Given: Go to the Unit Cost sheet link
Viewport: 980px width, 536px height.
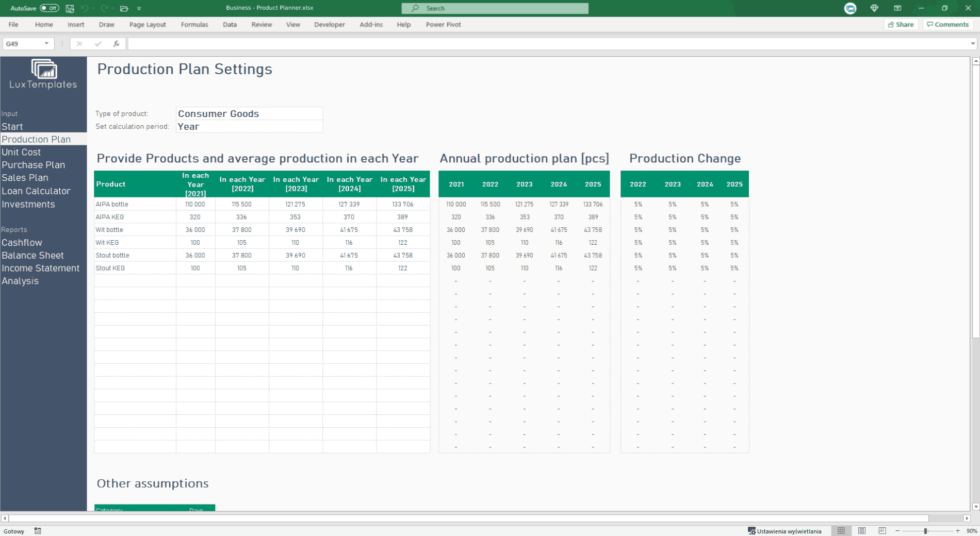Looking at the screenshot, I should coord(21,152).
